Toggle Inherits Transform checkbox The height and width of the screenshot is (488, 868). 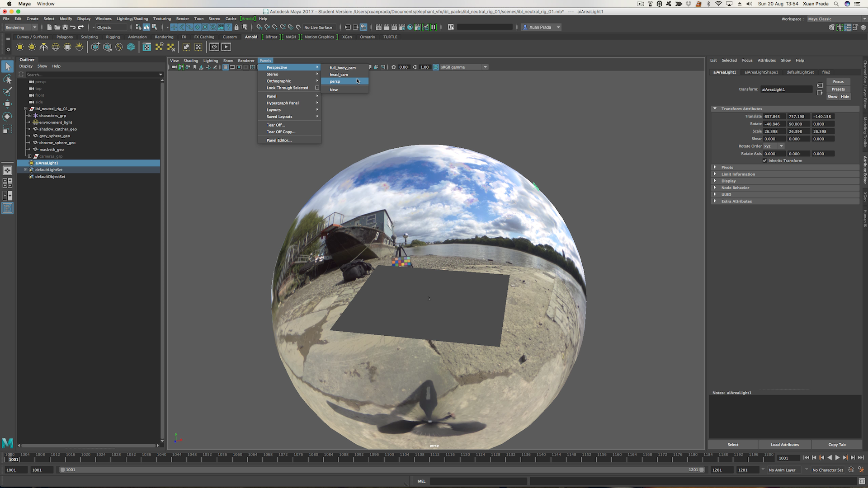[765, 161]
